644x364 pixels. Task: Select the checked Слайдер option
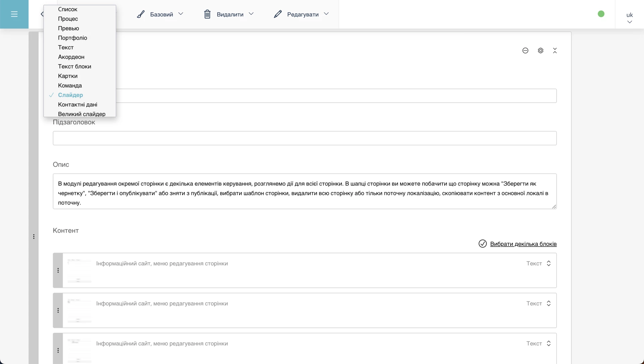[70, 95]
